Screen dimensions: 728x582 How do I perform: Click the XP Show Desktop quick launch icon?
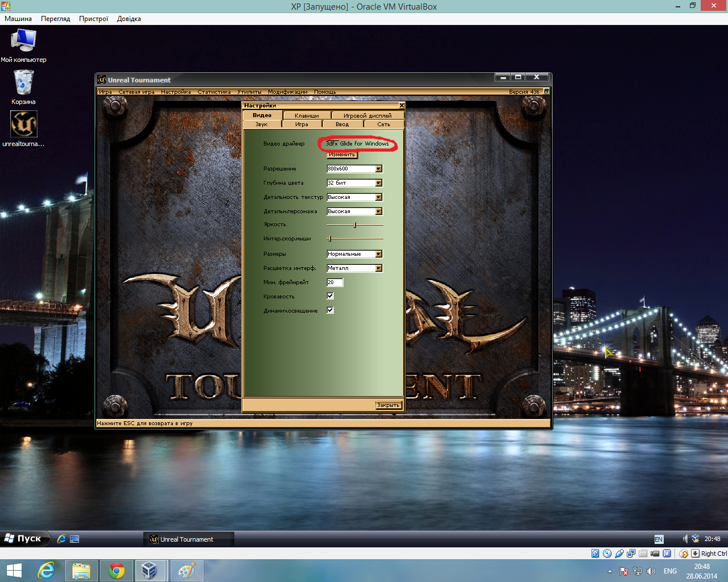[75, 539]
